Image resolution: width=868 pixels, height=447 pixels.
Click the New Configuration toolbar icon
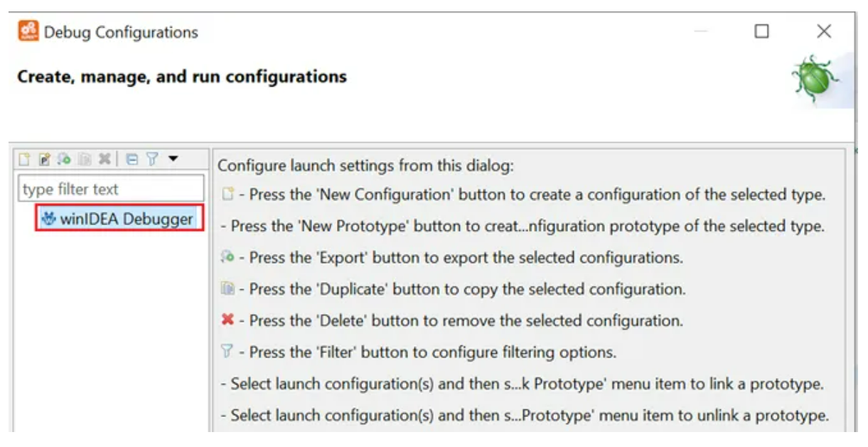point(25,159)
